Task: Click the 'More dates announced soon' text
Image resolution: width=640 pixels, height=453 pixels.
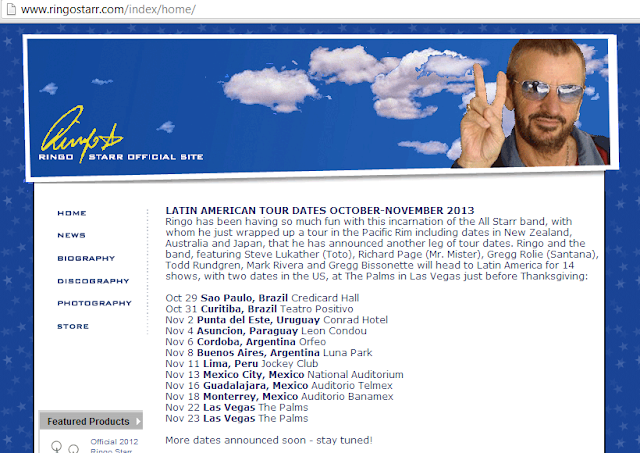Action: (x=269, y=440)
